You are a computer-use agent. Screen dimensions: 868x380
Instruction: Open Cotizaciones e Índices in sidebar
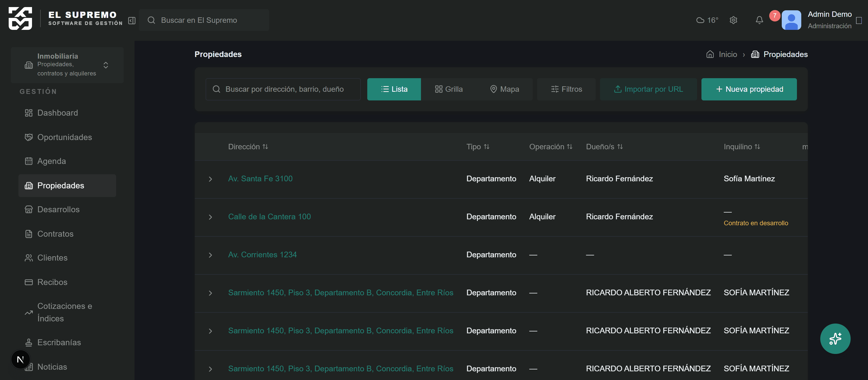(x=67, y=312)
